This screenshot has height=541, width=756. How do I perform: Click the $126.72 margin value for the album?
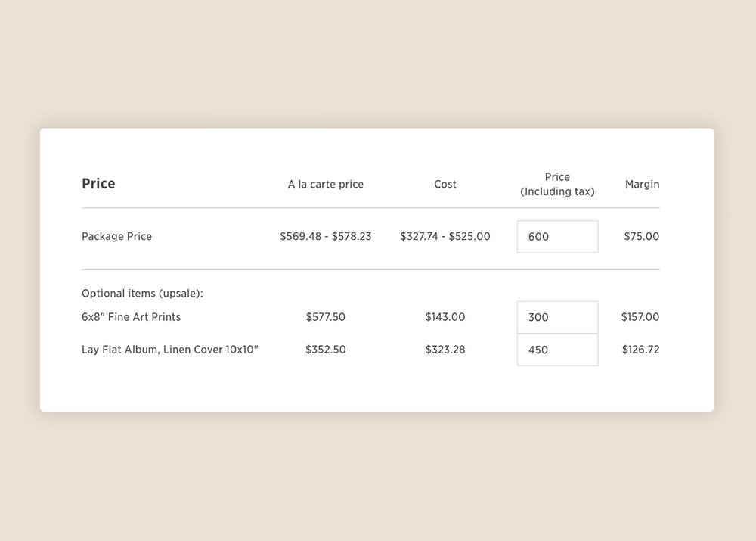640,350
